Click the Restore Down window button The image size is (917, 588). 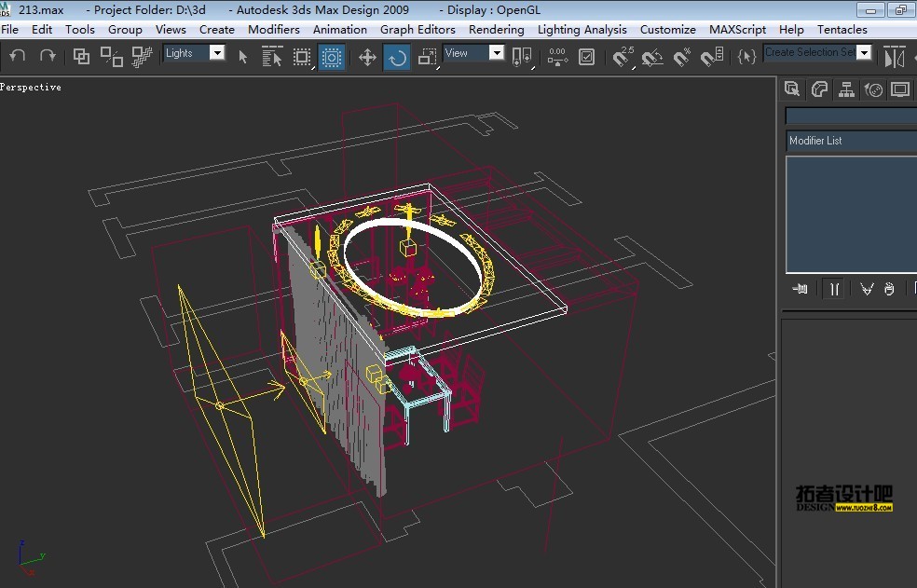pos(901,10)
